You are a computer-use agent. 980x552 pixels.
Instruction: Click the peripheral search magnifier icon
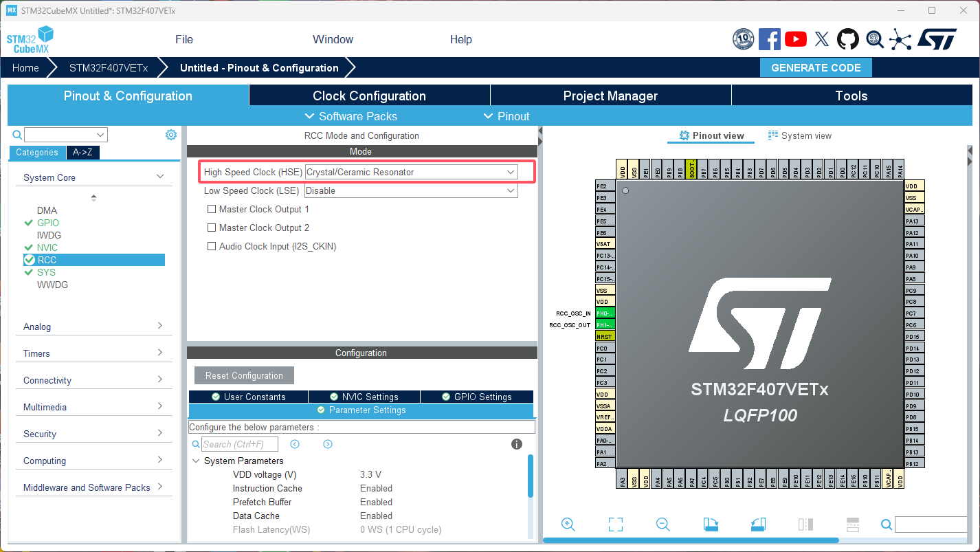[17, 135]
